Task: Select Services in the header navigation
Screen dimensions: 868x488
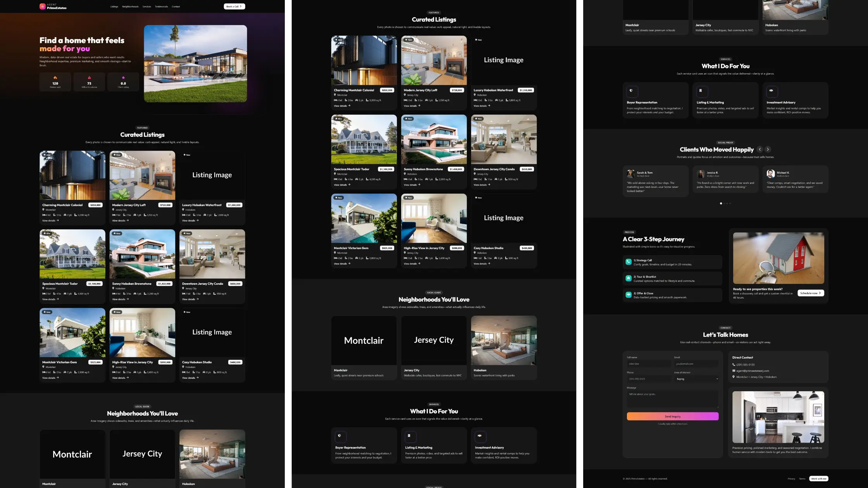Action: (x=146, y=7)
